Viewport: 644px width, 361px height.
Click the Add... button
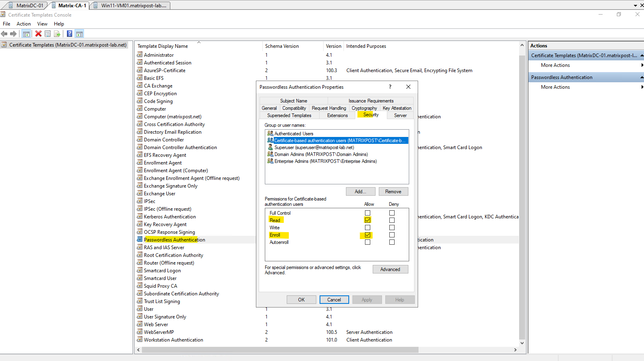click(x=361, y=192)
